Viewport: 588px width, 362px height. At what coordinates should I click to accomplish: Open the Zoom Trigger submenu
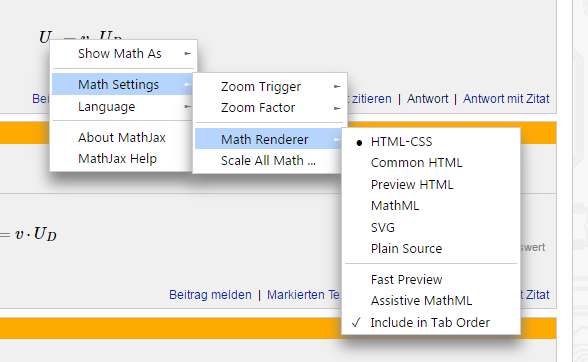click(270, 87)
